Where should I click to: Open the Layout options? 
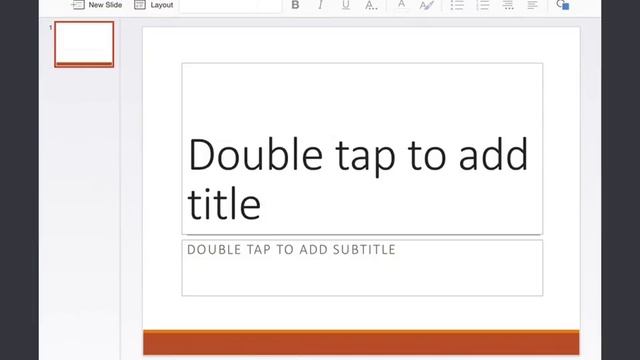click(x=154, y=5)
